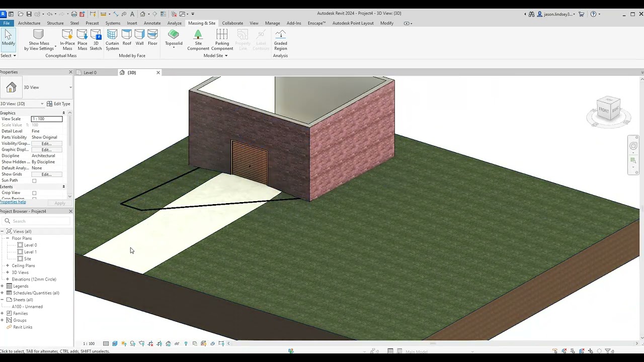Image resolution: width=644 pixels, height=362 pixels.
Task: Start an In-Place Mass
Action: click(x=67, y=39)
